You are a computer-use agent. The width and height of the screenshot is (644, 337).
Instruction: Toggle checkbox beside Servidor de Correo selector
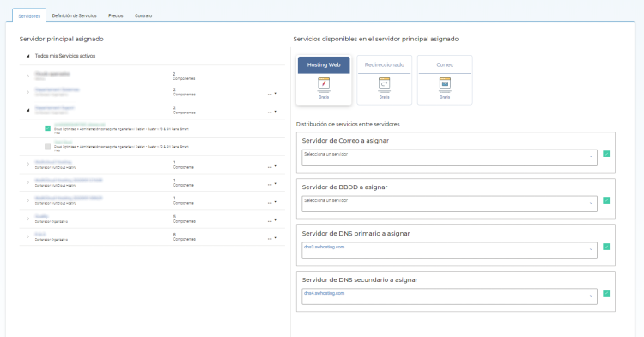tap(606, 154)
